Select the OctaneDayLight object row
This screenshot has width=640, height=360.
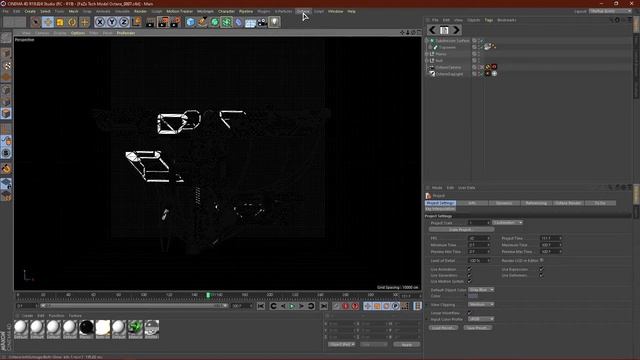pyautogui.click(x=449, y=74)
